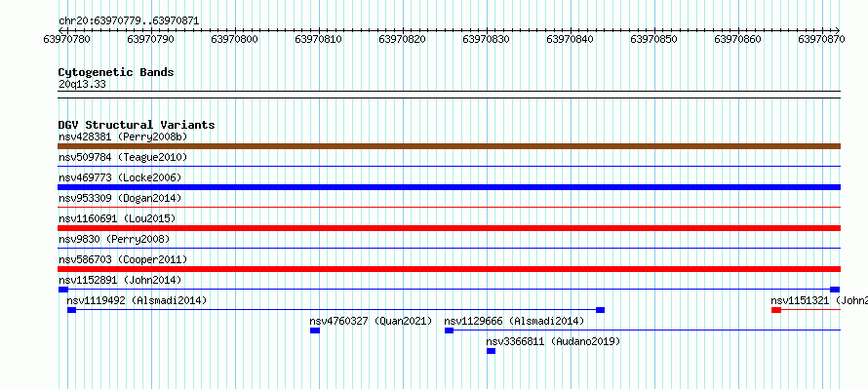This screenshot has width=868, height=389.
Task: Click the thin blue nsv9830 variant line
Action: [449, 248]
